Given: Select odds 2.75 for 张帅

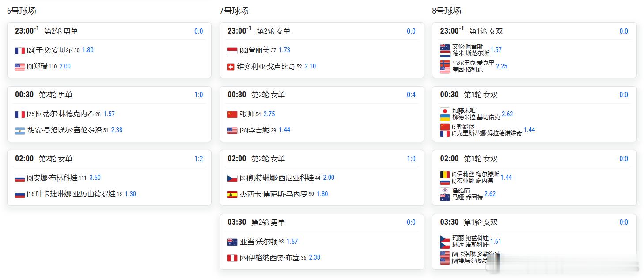Looking at the screenshot, I should click(x=269, y=114).
